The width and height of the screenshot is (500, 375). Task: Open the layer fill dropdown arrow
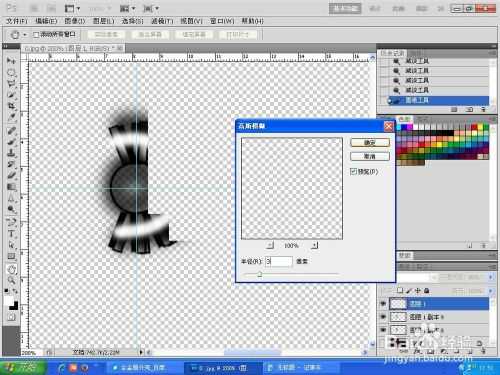[x=491, y=291]
